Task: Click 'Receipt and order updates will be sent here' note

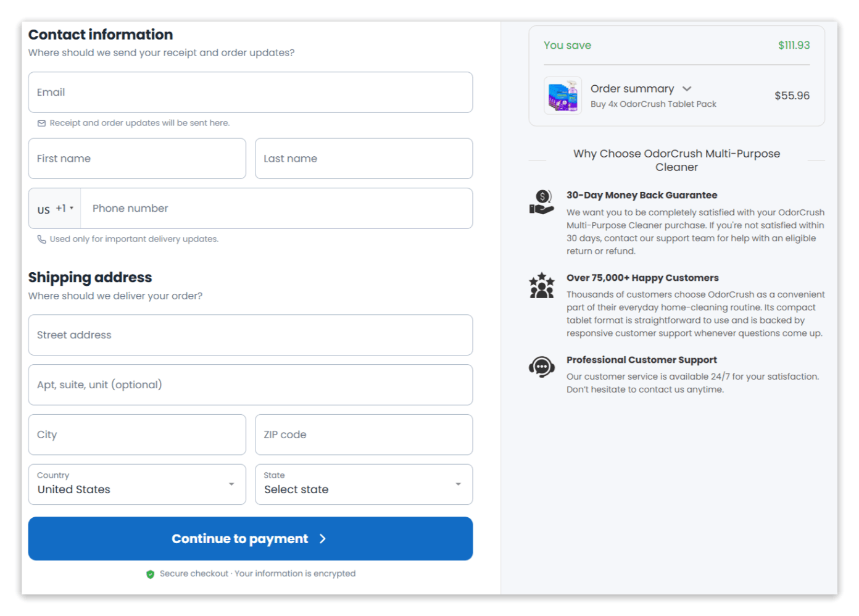Action: 139,123
